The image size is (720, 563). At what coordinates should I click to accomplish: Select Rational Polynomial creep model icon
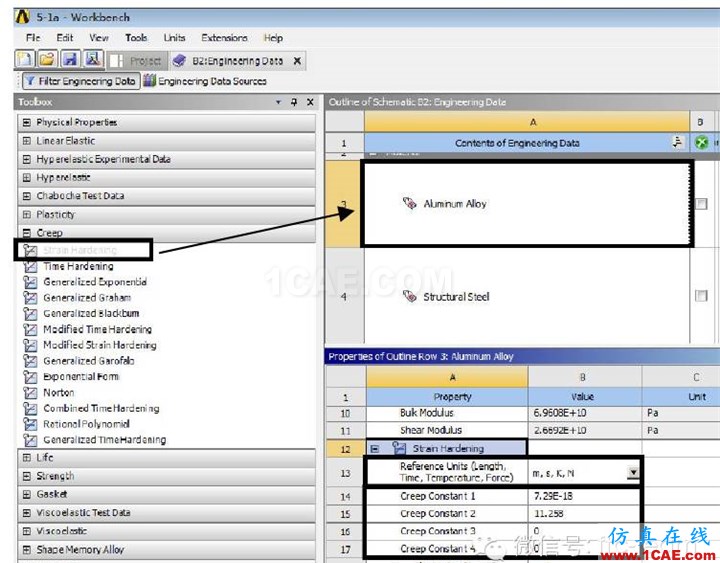pos(30,424)
